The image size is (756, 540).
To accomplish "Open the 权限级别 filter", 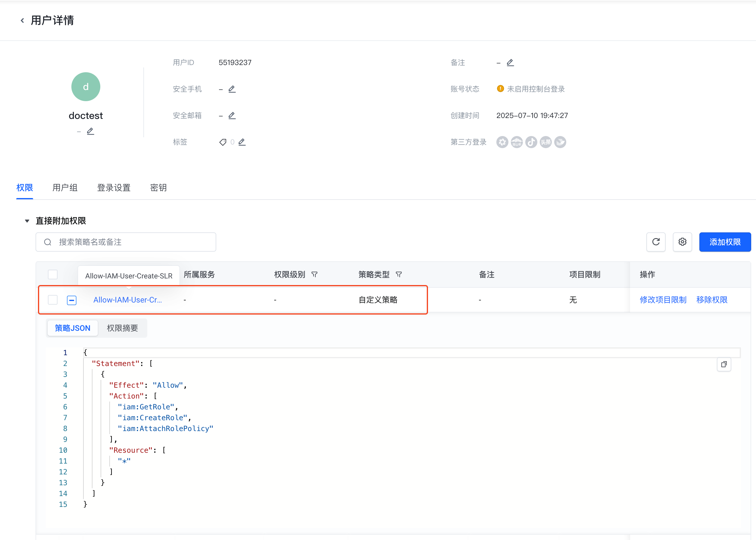I will (314, 275).
